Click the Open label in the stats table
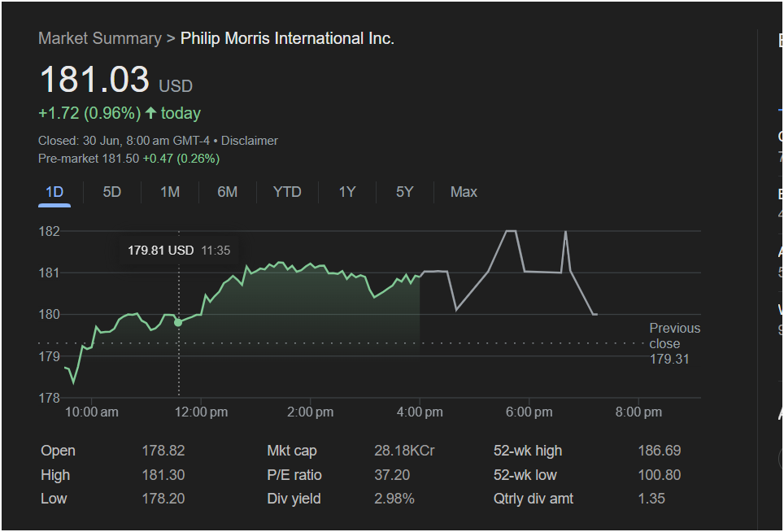 (58, 451)
